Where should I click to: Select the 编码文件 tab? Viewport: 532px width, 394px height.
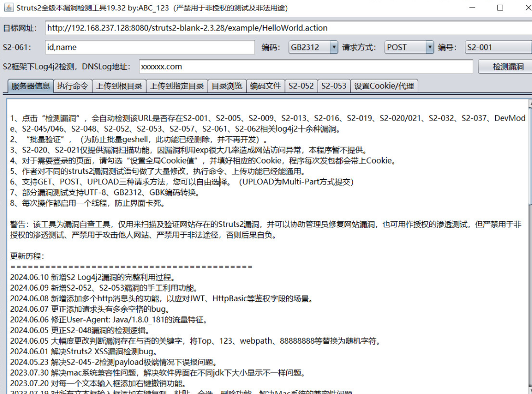265,86
